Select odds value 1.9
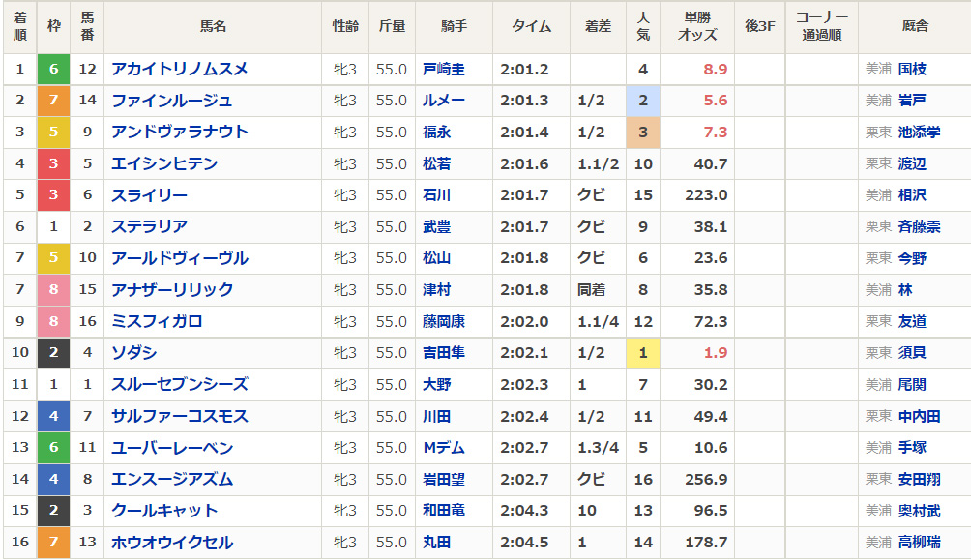Viewport: 971px width, 560px height. click(716, 352)
